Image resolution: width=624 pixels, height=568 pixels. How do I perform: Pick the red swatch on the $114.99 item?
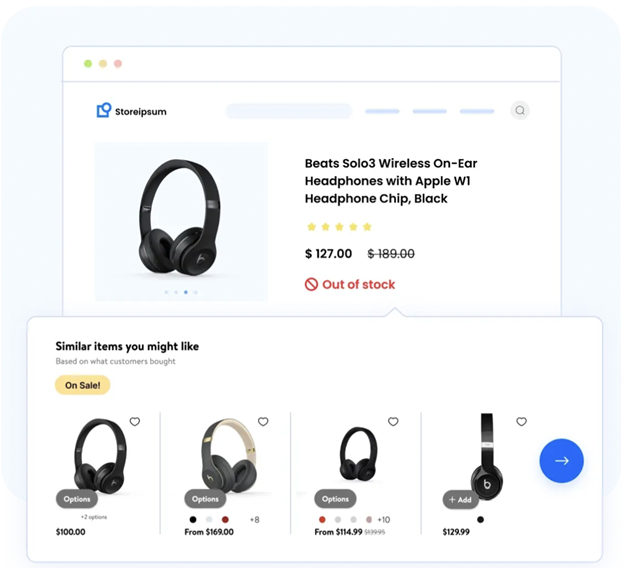322,519
